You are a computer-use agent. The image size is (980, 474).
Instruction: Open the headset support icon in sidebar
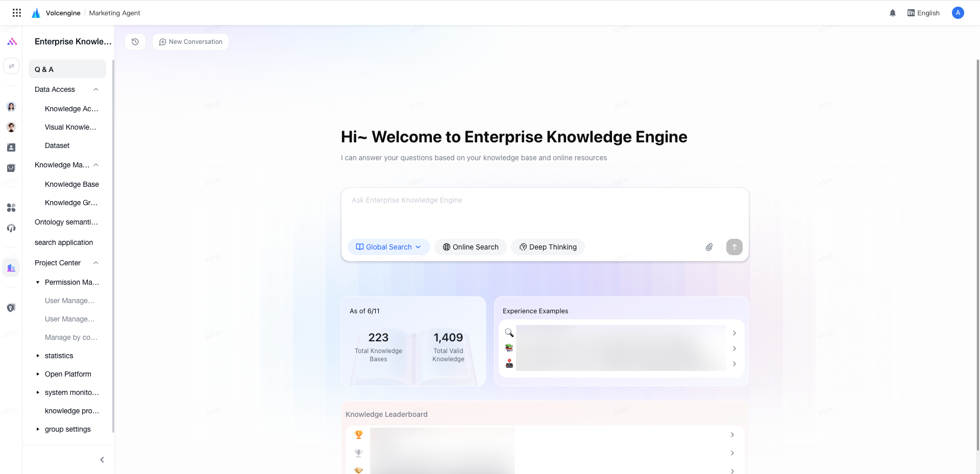click(x=11, y=228)
